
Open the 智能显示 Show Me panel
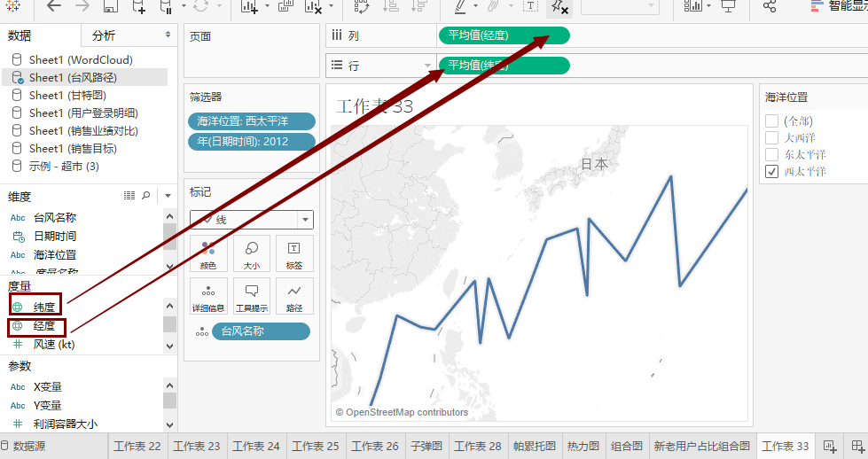(839, 6)
